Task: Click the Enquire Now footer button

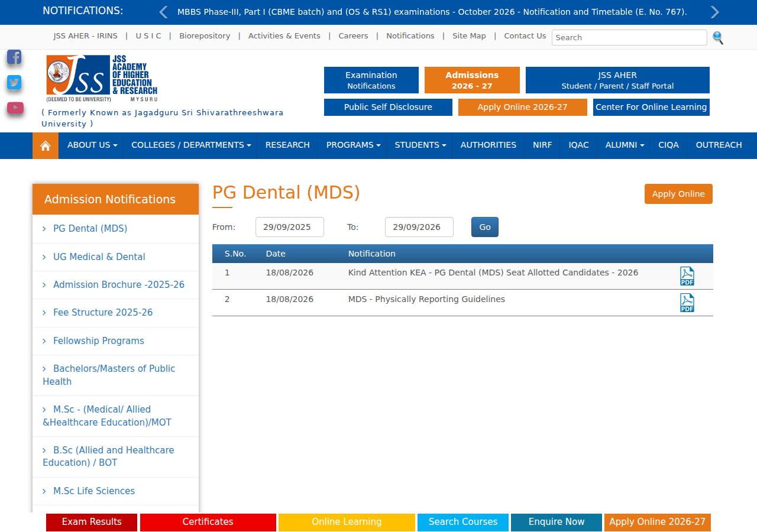Action: [557, 523]
